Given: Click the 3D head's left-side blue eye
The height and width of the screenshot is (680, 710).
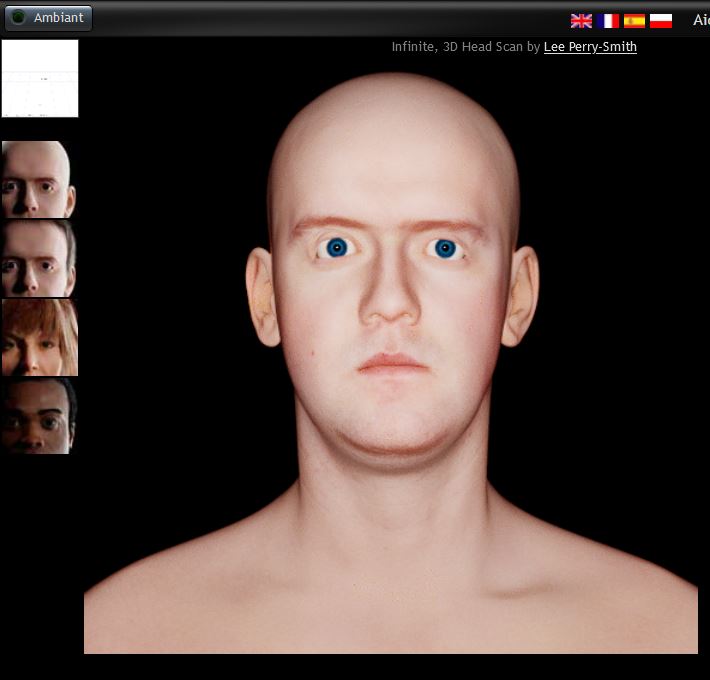Looking at the screenshot, I should click(337, 247).
